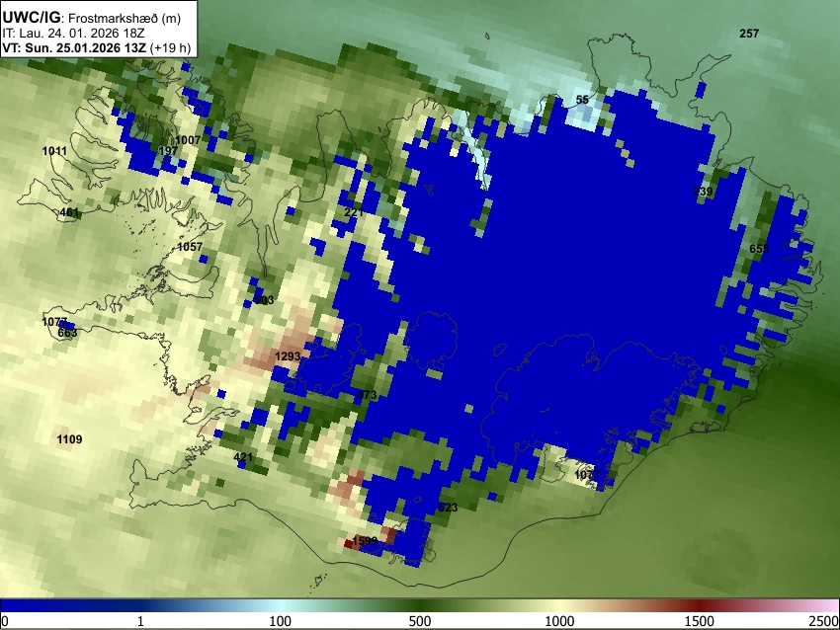
Task: Click the 257 value on the map
Action: click(749, 34)
